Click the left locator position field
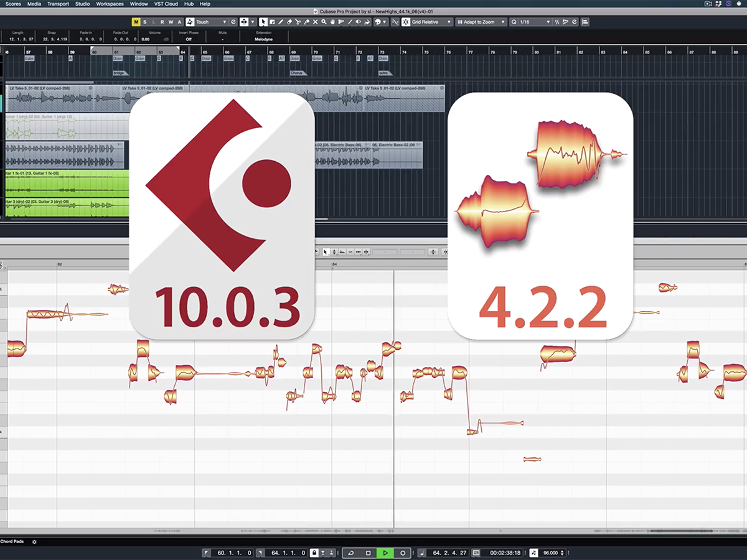Viewport: 747px width, 560px height. tap(233, 553)
